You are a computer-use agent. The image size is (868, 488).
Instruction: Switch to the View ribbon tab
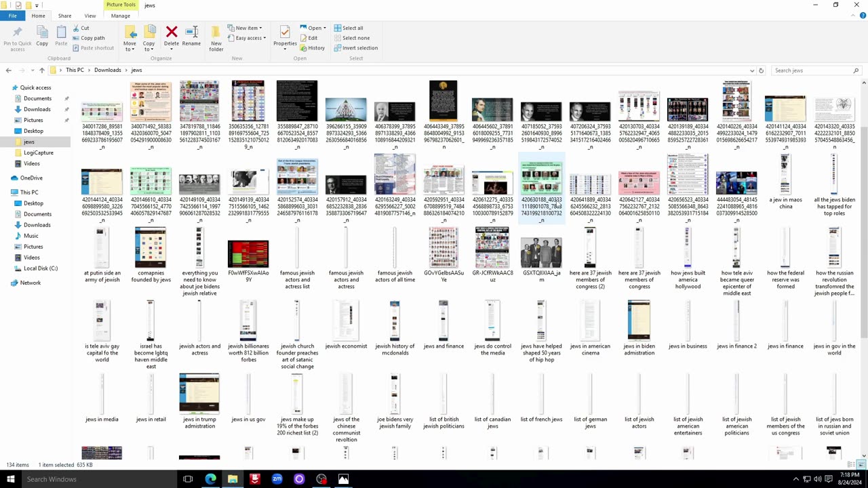90,16
